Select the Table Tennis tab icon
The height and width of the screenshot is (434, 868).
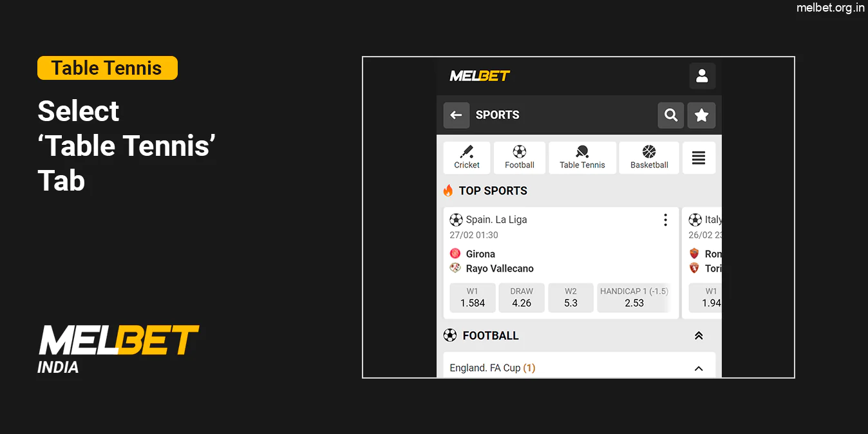582,153
